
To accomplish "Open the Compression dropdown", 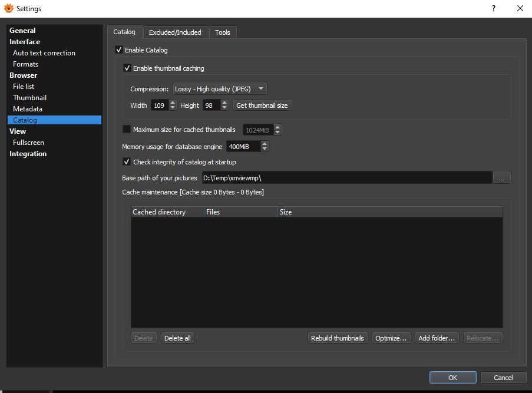I will click(220, 89).
